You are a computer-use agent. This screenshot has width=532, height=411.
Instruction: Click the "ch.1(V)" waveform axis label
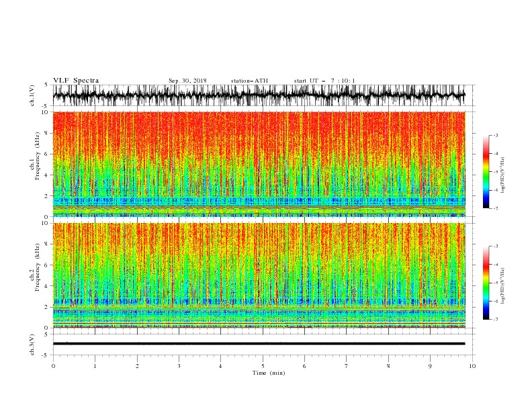coord(32,95)
